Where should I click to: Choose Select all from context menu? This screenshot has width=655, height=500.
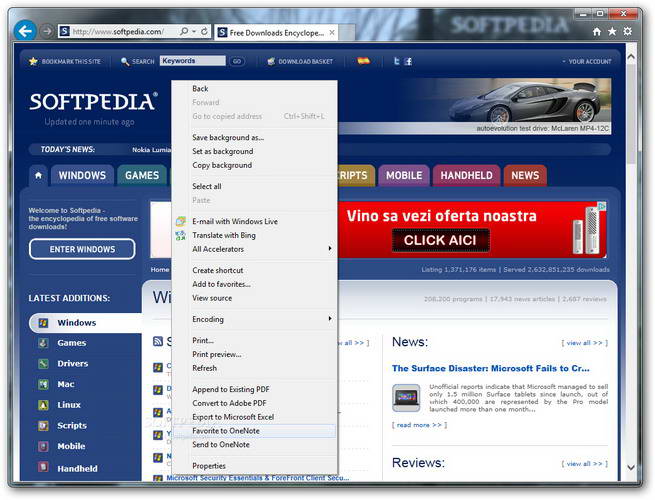[255, 186]
